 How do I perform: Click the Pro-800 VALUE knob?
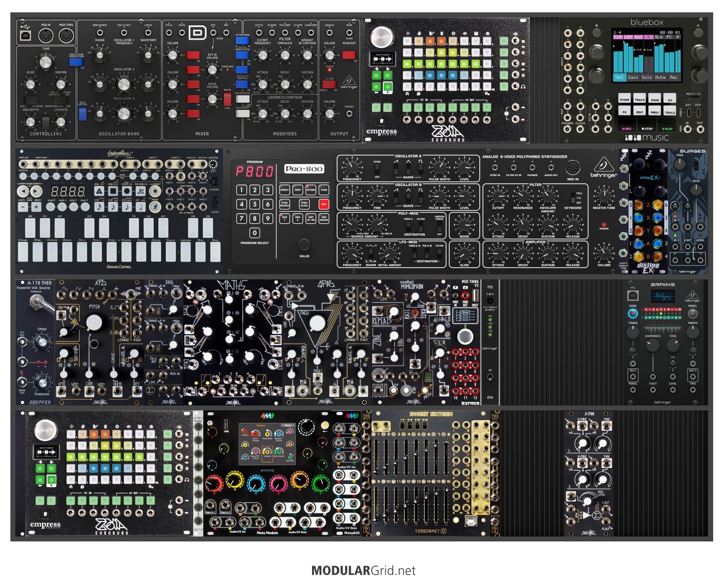pos(304,244)
